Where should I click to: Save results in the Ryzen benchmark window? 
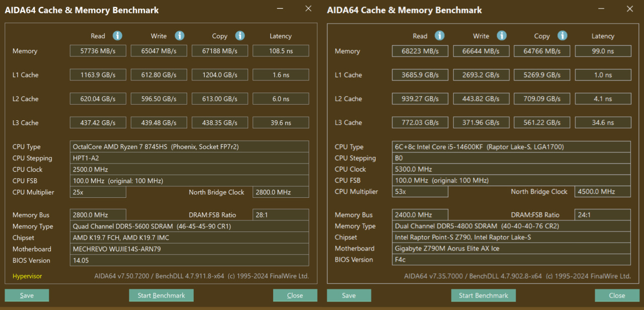(27, 295)
